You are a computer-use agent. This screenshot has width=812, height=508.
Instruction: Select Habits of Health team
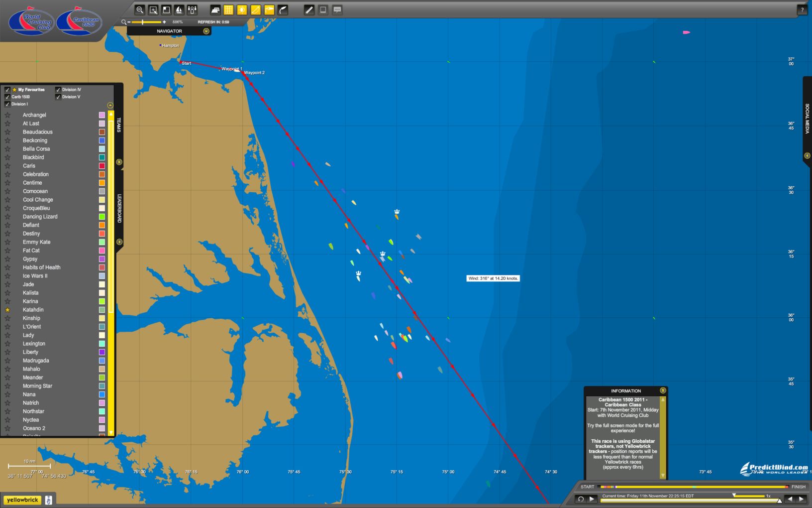(x=41, y=267)
